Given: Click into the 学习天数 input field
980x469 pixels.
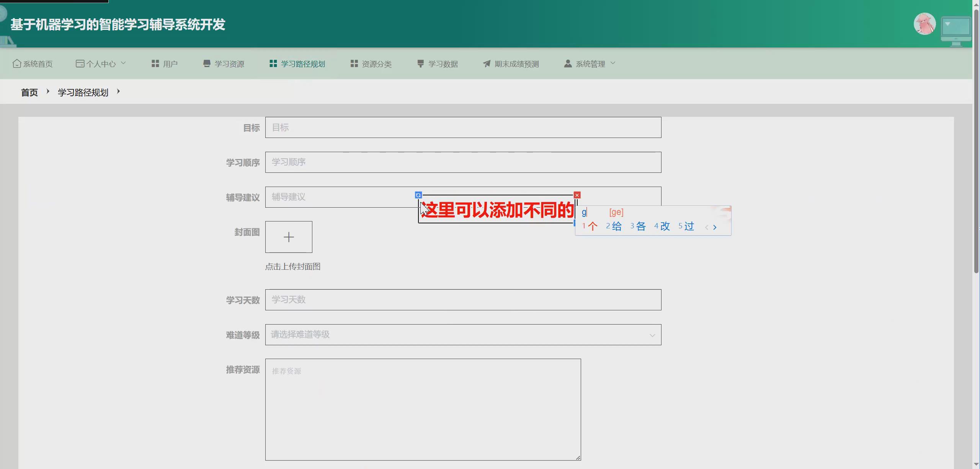Looking at the screenshot, I should click(463, 300).
